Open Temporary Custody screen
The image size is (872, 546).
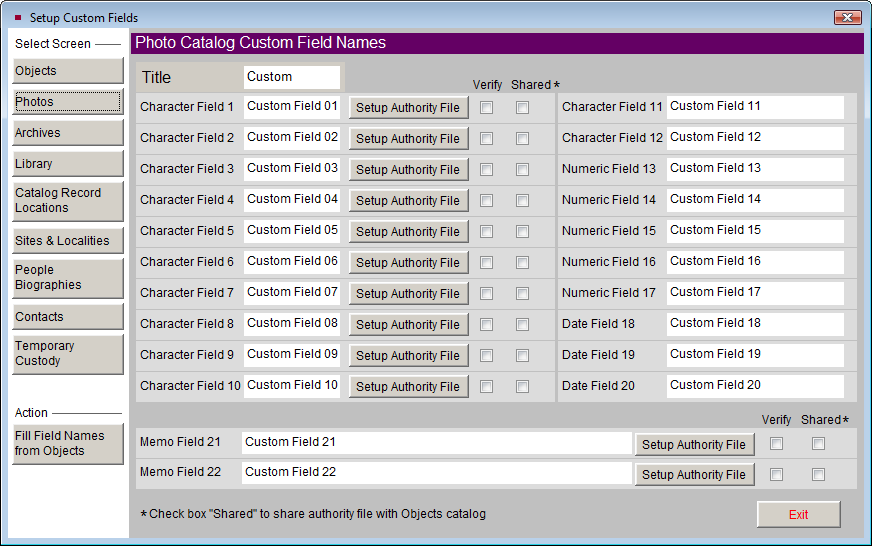(67, 354)
